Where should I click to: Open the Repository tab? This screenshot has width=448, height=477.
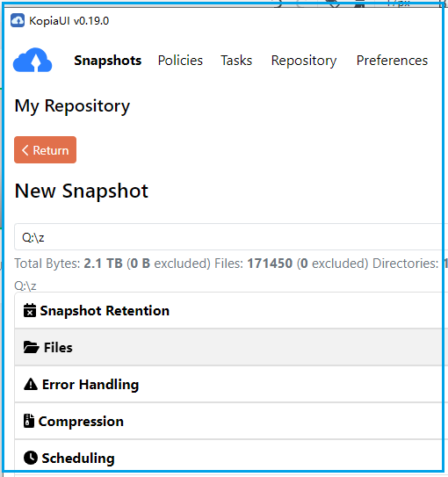[x=304, y=61]
